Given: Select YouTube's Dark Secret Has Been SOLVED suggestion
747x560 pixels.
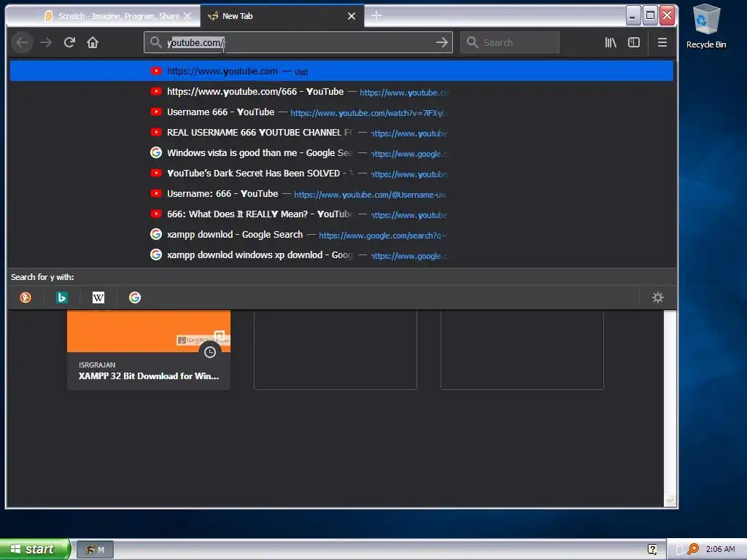Looking at the screenshot, I should [341, 174].
